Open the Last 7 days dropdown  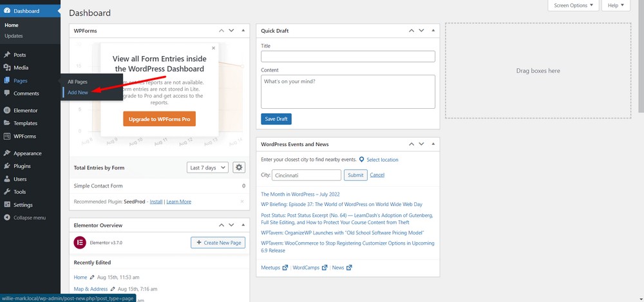pyautogui.click(x=207, y=167)
